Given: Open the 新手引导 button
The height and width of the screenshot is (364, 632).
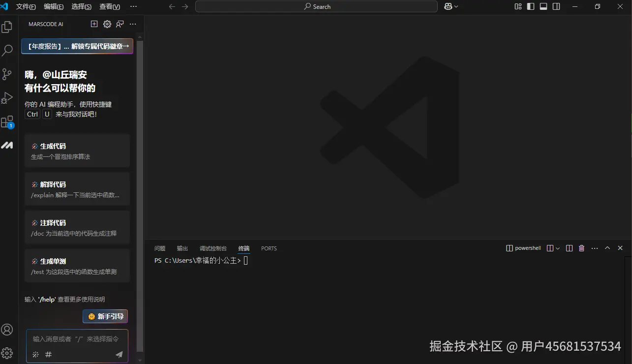Looking at the screenshot, I should point(105,316).
